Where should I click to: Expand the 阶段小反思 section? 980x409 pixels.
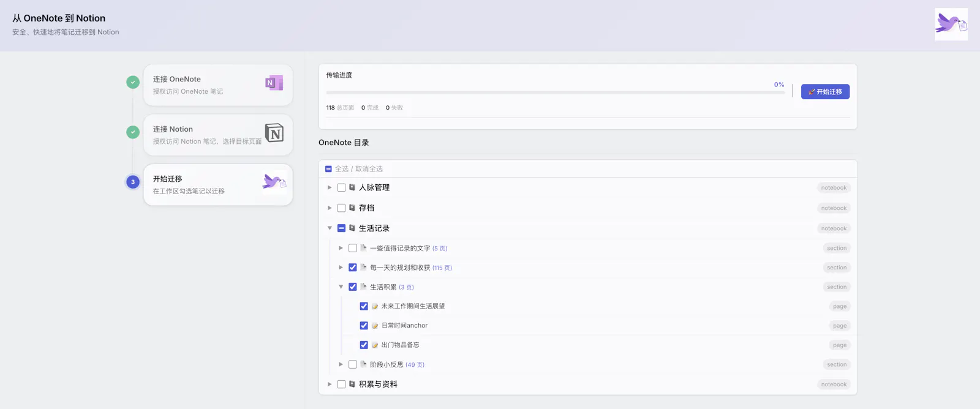pos(341,364)
